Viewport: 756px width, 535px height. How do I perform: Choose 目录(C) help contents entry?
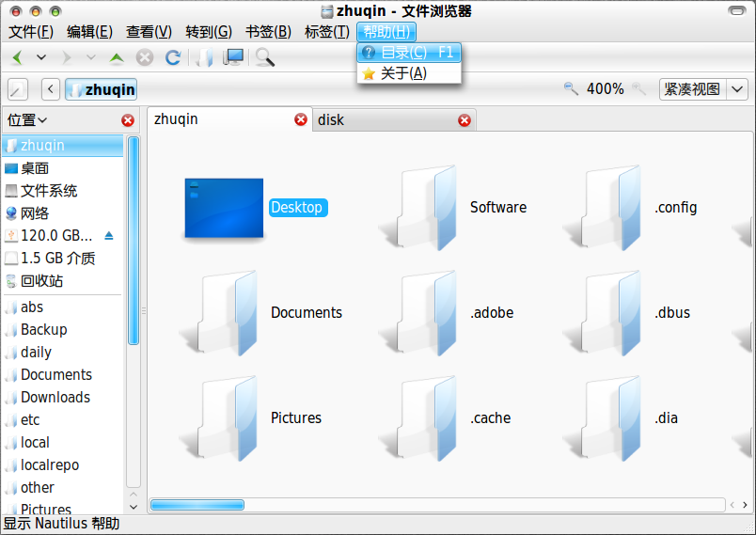(409, 52)
